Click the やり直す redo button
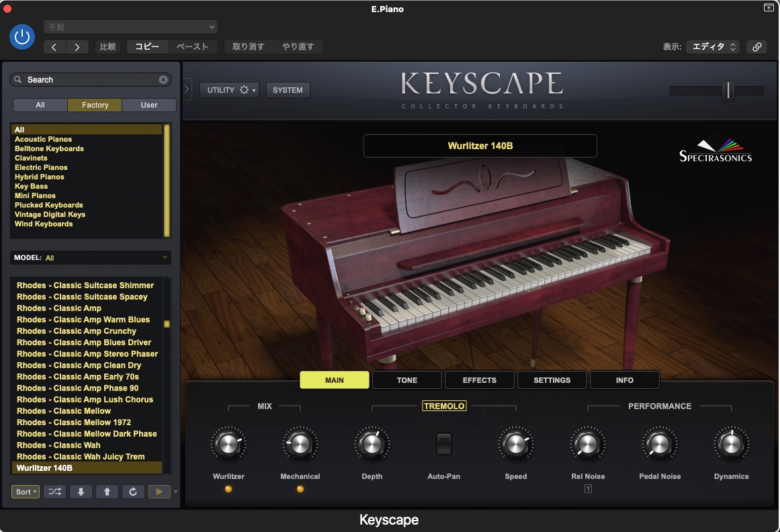 point(298,47)
